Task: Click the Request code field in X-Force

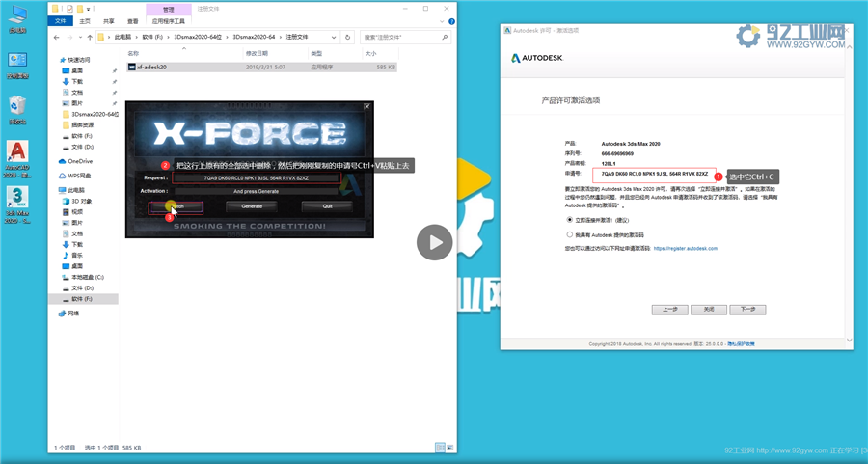Action: [x=257, y=177]
